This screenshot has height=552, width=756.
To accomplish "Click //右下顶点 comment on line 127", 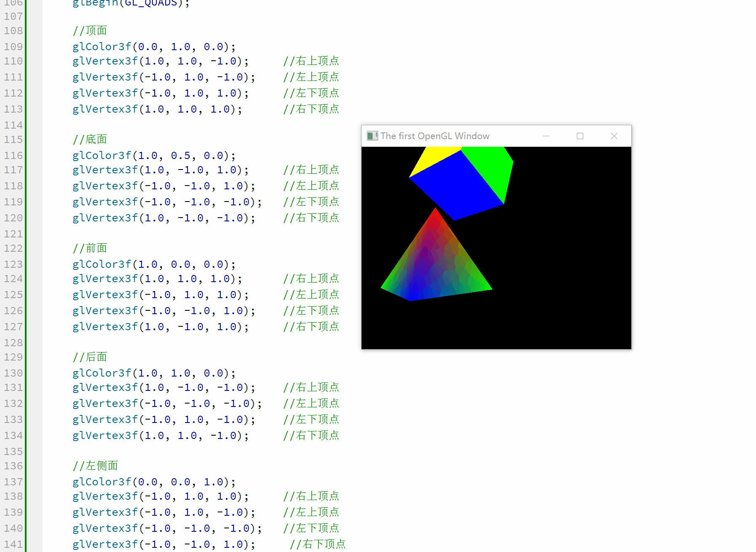I will tap(311, 326).
